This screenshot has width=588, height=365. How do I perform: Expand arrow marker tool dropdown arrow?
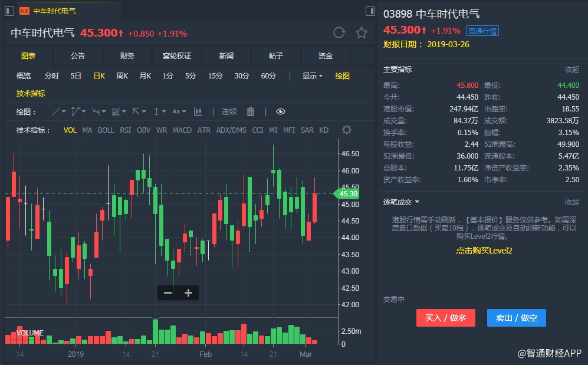144,111
